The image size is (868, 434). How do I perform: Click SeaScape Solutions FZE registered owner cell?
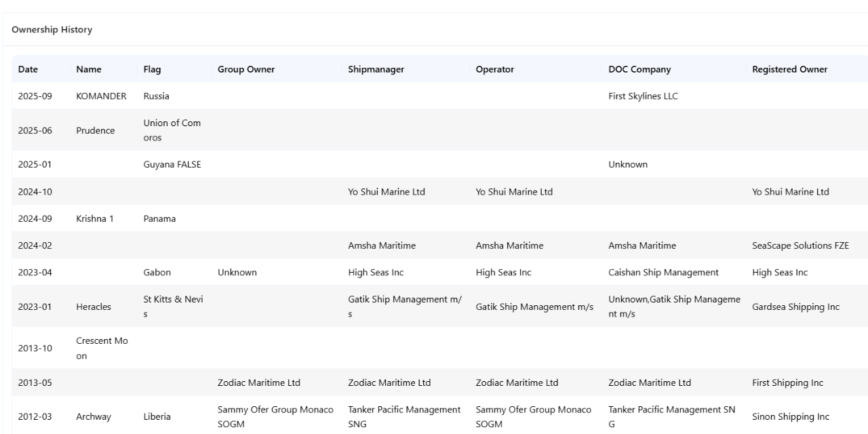pos(800,245)
